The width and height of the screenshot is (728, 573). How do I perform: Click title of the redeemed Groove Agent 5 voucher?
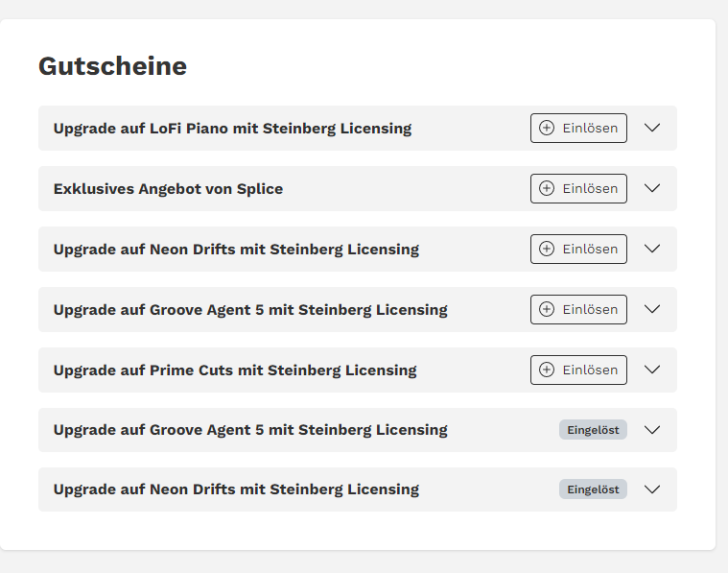[250, 430]
